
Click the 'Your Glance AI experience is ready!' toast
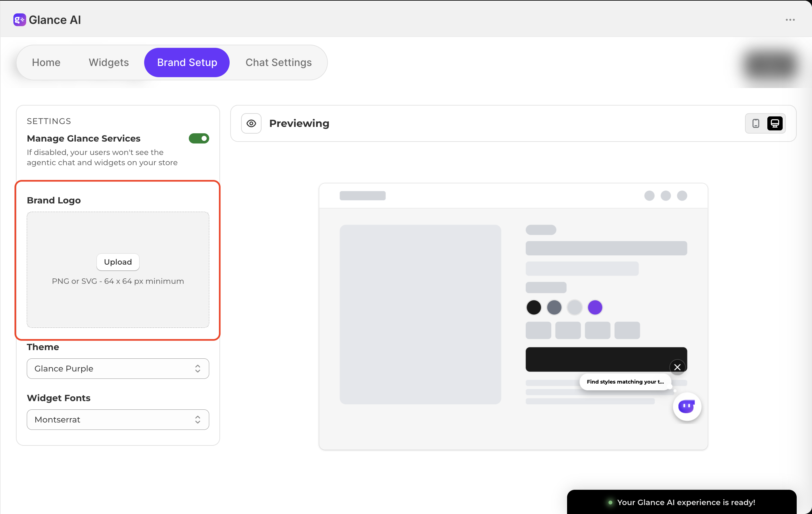tap(682, 502)
